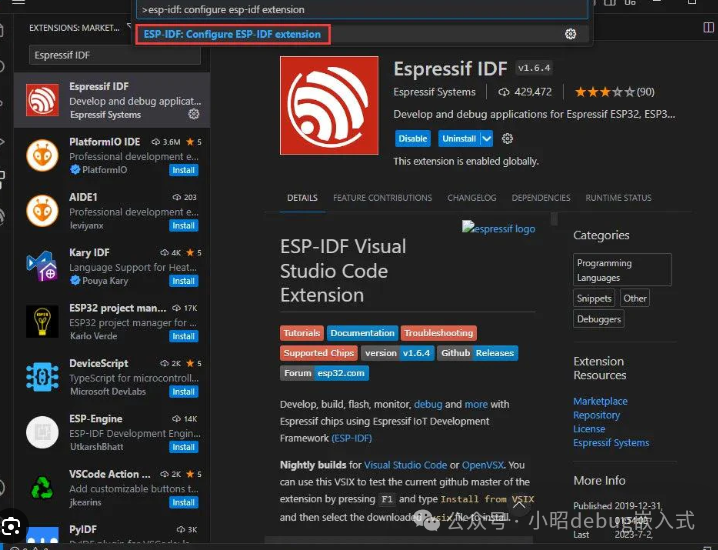Image resolution: width=718 pixels, height=550 pixels.
Task: Open the PyIDF extension entry
Action: [112, 533]
